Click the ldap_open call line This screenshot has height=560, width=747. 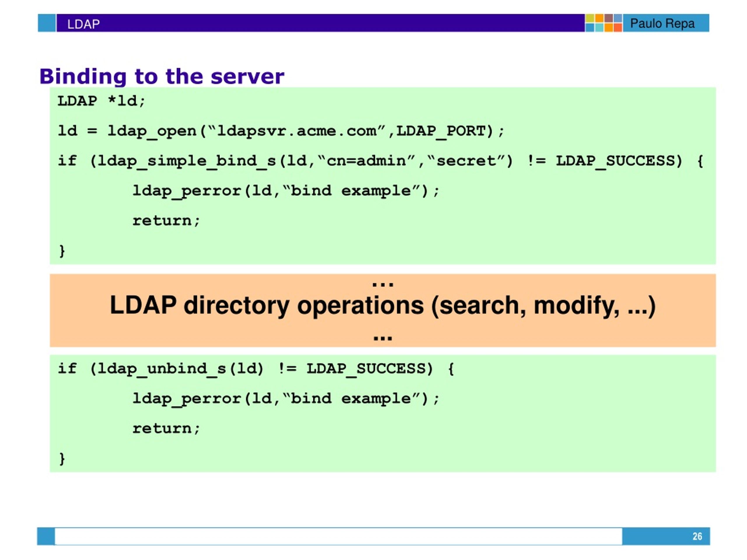[x=281, y=131]
